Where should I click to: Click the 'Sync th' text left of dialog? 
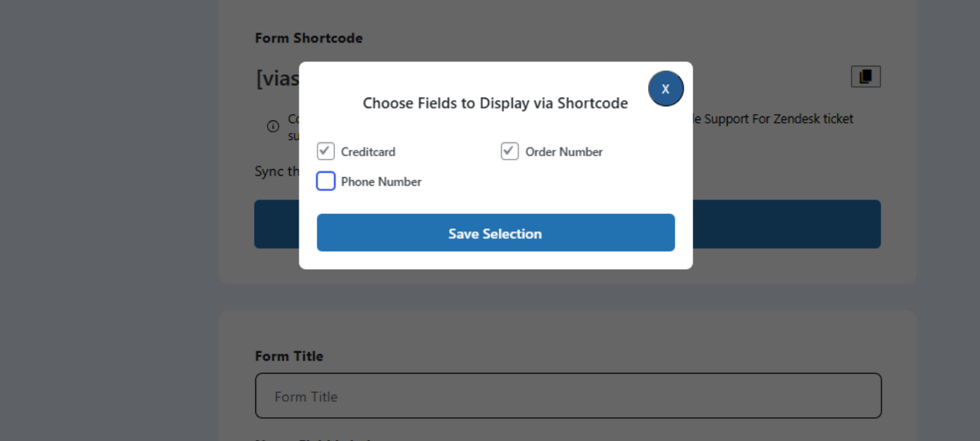click(276, 171)
